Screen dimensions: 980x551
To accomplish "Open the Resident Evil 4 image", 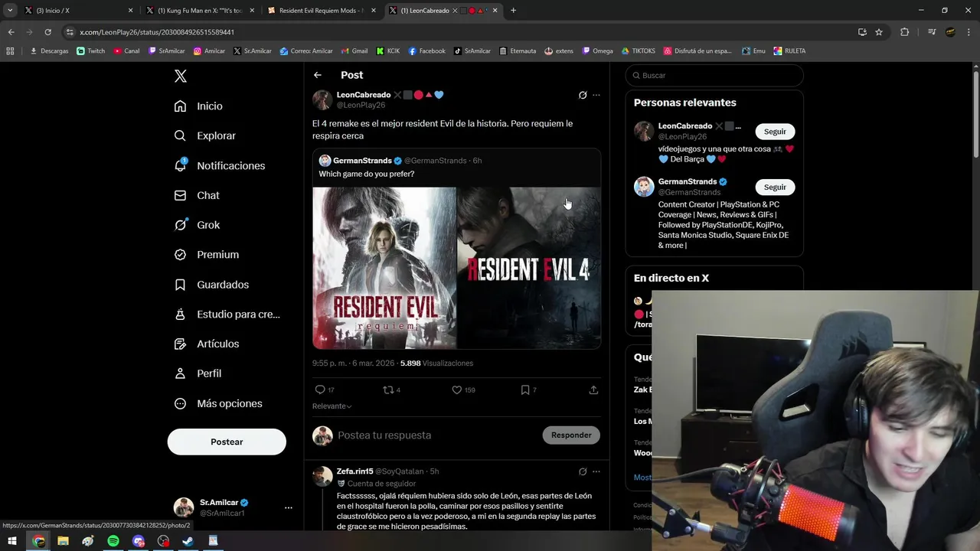I will [x=529, y=268].
